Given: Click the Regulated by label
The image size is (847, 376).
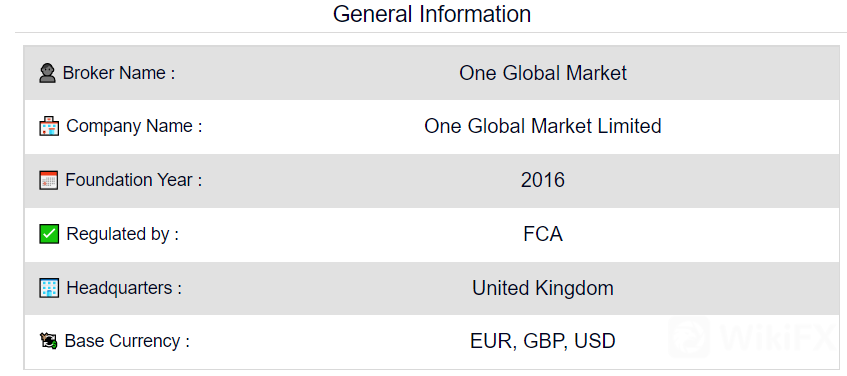Looking at the screenshot, I should 122,234.
